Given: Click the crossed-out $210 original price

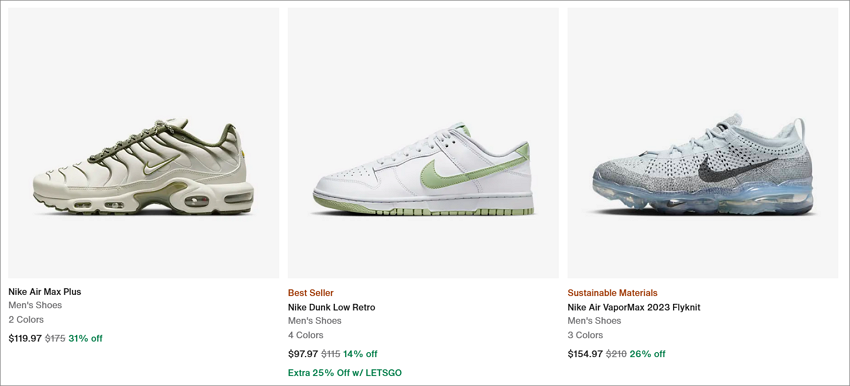Looking at the screenshot, I should pos(616,354).
